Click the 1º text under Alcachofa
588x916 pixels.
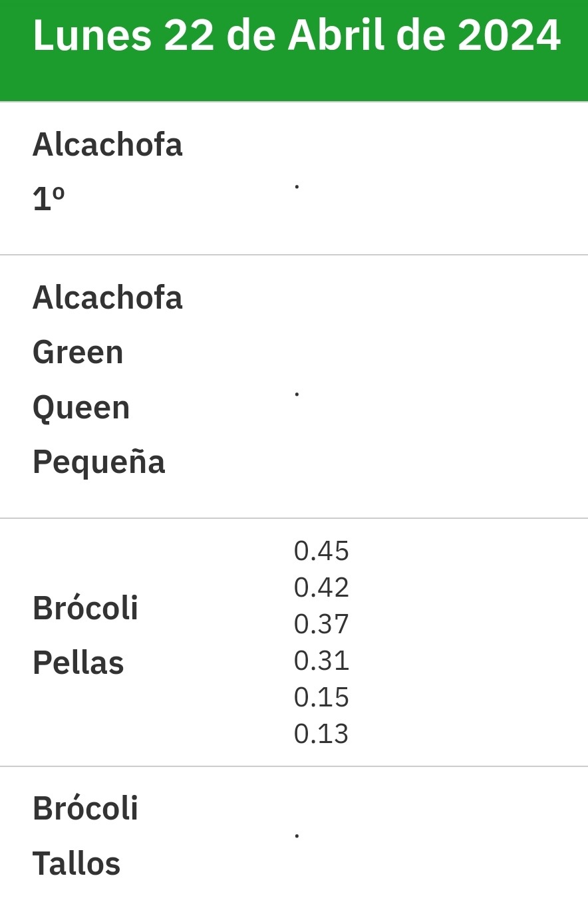(49, 200)
